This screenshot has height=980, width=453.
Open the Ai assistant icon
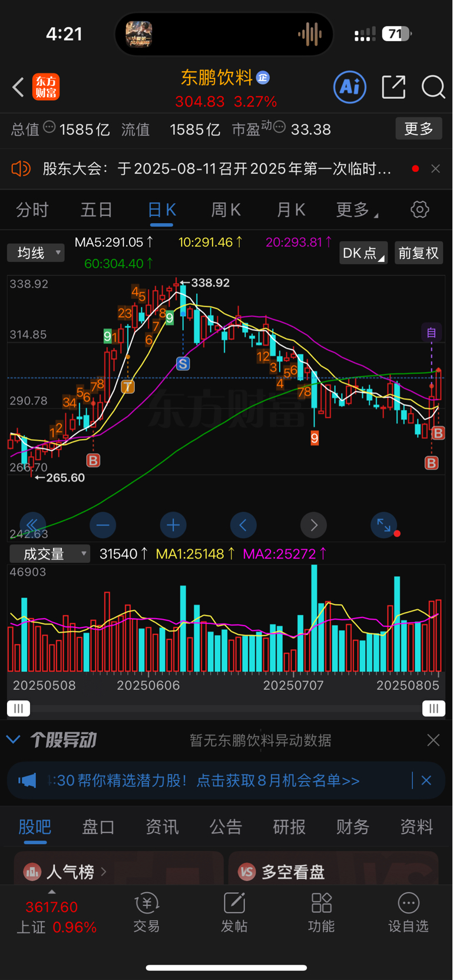pyautogui.click(x=350, y=87)
